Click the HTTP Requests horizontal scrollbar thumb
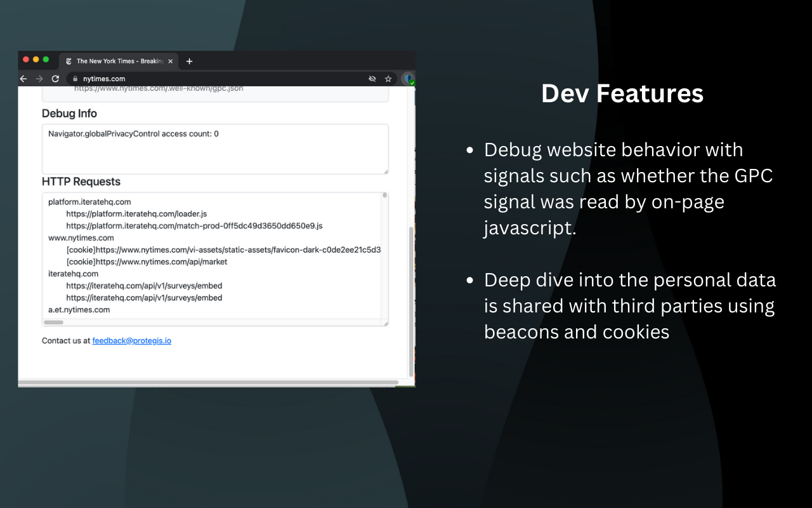 pyautogui.click(x=53, y=323)
